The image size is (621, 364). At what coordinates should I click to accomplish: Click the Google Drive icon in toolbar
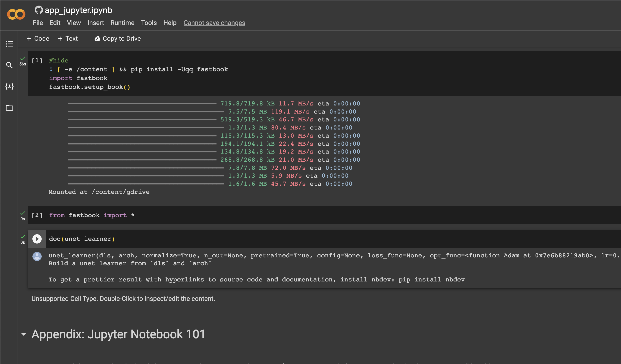coord(97,39)
